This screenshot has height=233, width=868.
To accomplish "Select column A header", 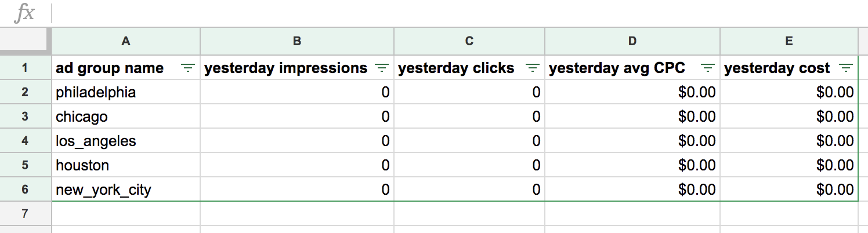I will pyautogui.click(x=126, y=41).
